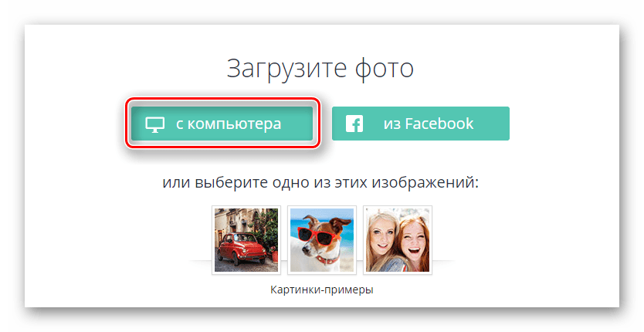Image resolution: width=644 pixels, height=332 pixels.
Task: Click the 'из Facebook' upload button
Action: [x=421, y=124]
